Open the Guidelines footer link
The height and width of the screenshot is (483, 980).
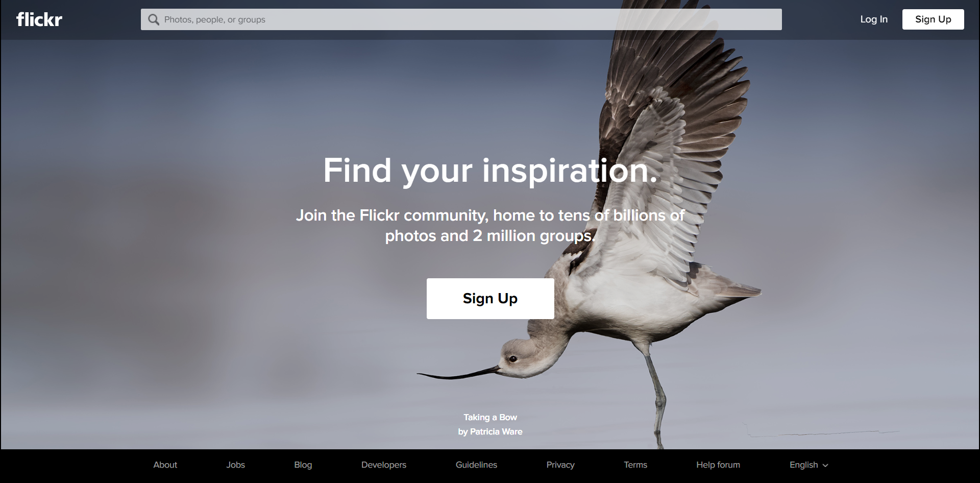pyautogui.click(x=476, y=465)
